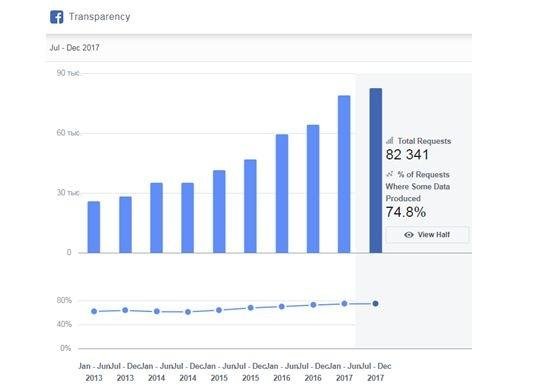Select the highlighted Jul - Dec 2017 bar

click(x=376, y=170)
